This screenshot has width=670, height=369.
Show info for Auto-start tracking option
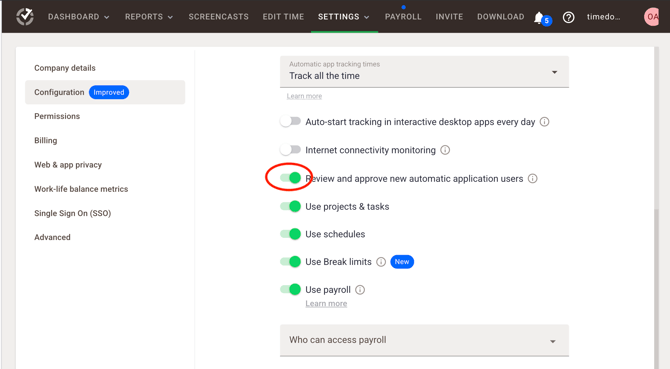(x=544, y=122)
